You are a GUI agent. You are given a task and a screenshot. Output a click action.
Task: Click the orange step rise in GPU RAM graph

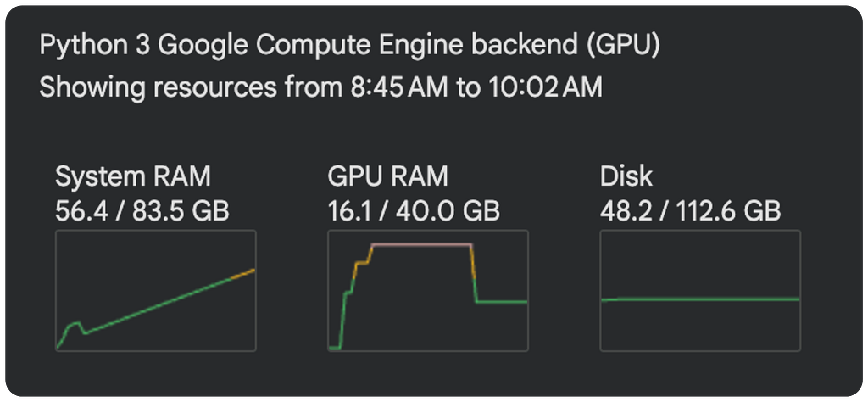coord(361,262)
